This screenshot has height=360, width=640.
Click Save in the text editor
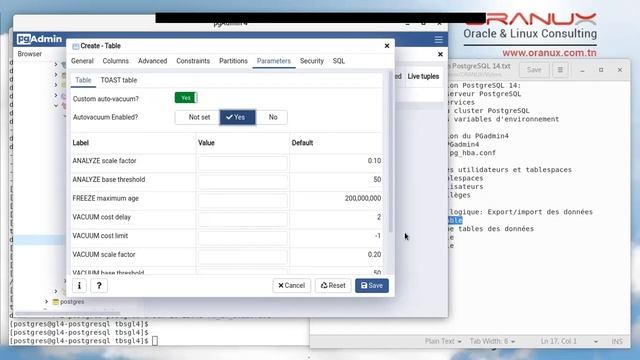(x=533, y=70)
